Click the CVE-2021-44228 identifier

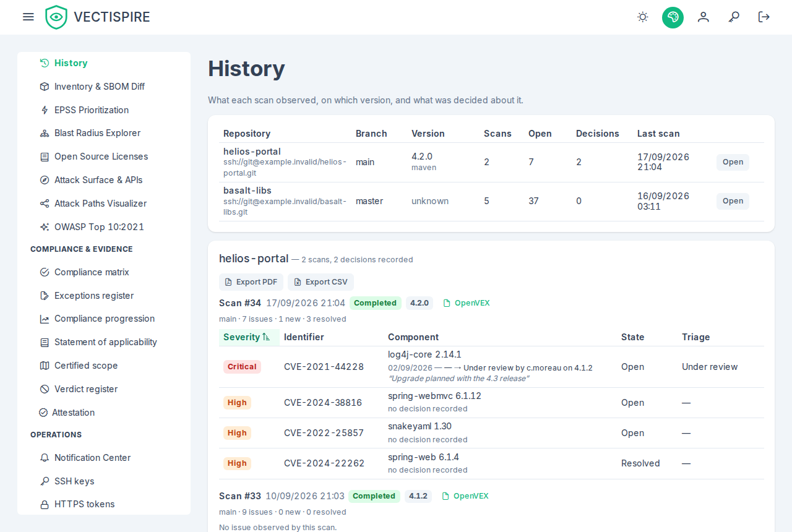click(324, 367)
